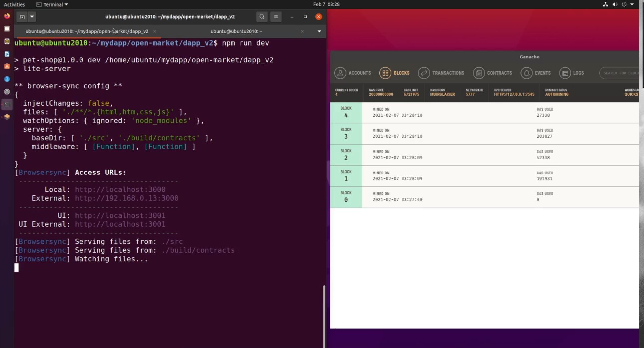Click the Accounts person icon in Ganache

(x=340, y=73)
